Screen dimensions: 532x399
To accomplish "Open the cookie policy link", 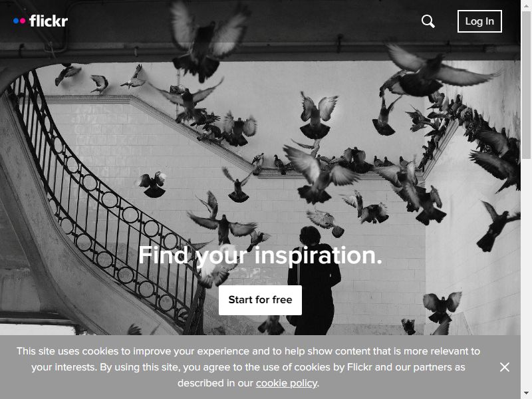I will coord(287,383).
